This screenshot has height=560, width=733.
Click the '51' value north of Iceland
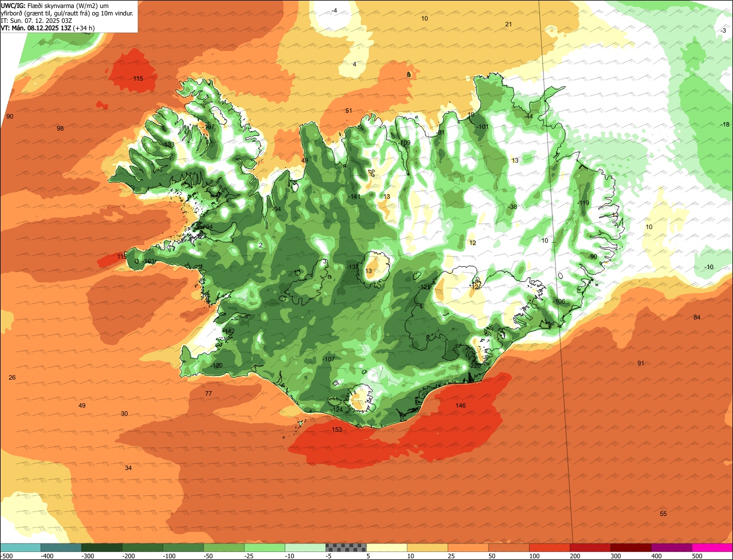point(348,111)
